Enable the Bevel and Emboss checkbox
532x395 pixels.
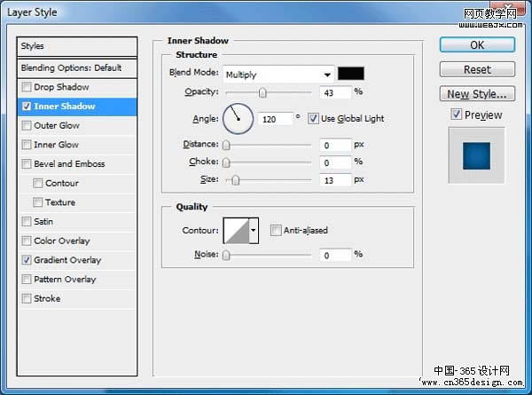tap(26, 163)
